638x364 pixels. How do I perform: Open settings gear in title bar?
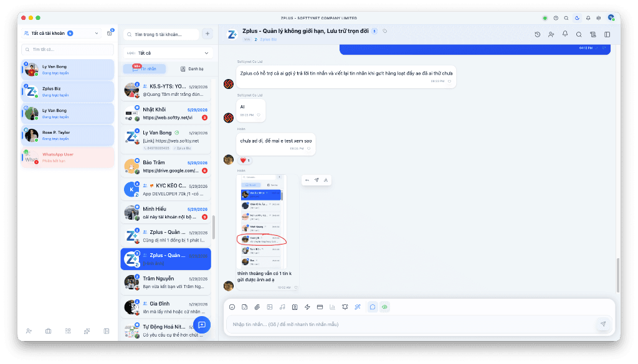599,18
